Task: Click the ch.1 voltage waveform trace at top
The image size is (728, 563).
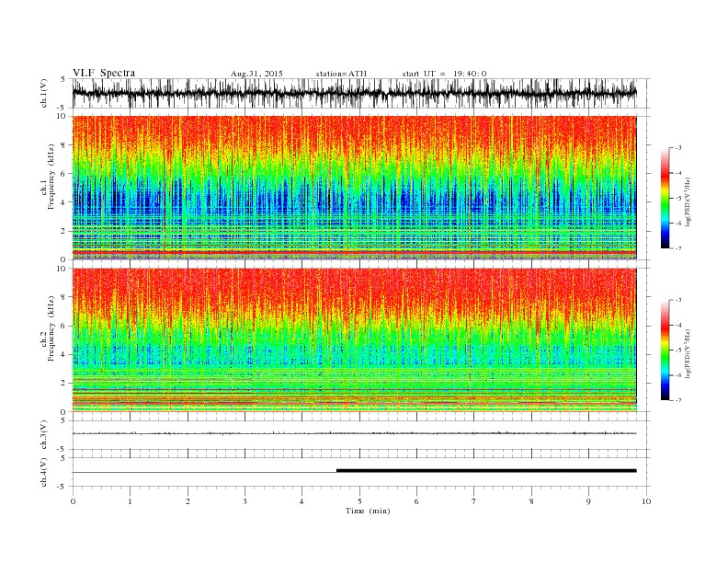Action: pos(354,93)
